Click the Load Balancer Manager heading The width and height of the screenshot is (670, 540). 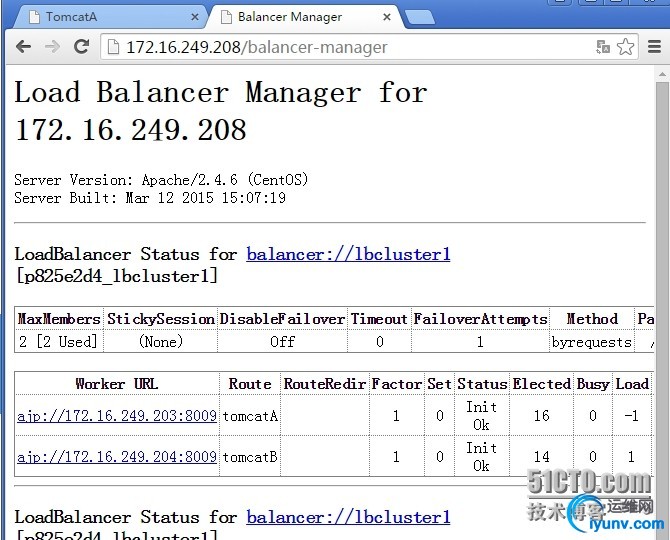click(x=221, y=111)
